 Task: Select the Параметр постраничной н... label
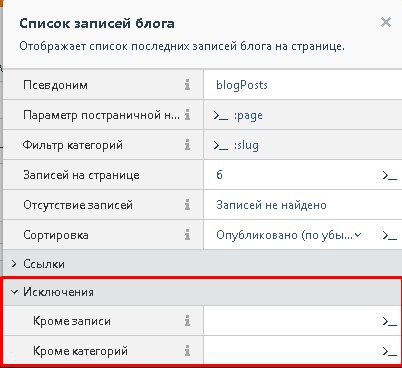101,115
